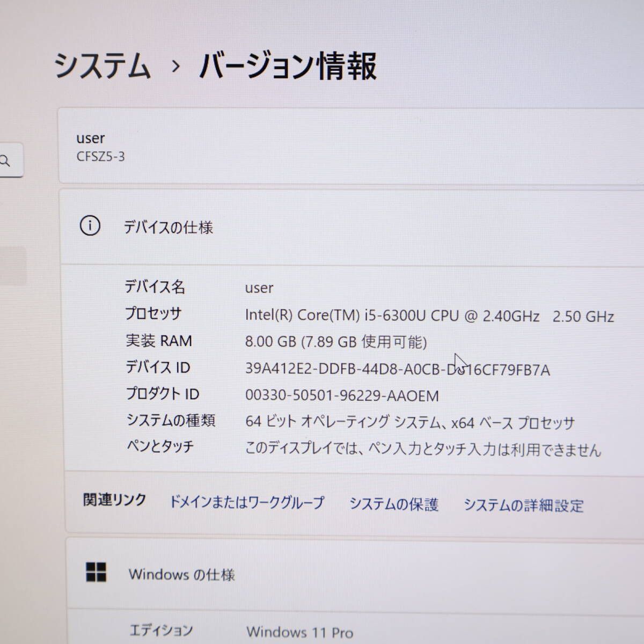This screenshot has width=644, height=644.
Task: Select the PC model name CFSZ5-3
Action: (x=100, y=157)
